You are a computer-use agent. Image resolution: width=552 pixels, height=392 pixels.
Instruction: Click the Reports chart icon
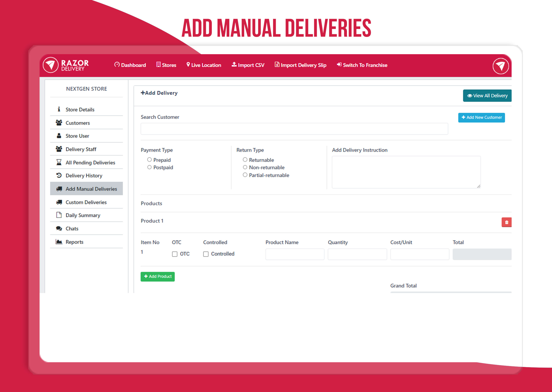tap(59, 242)
